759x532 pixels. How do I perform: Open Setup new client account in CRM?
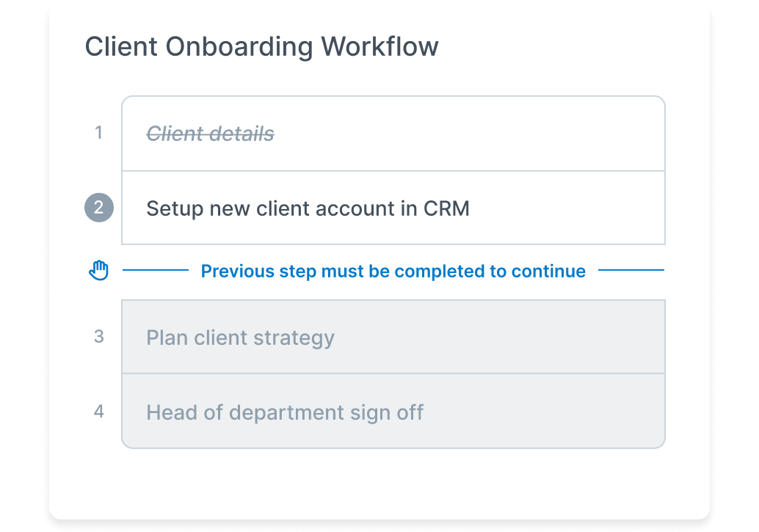click(x=308, y=208)
